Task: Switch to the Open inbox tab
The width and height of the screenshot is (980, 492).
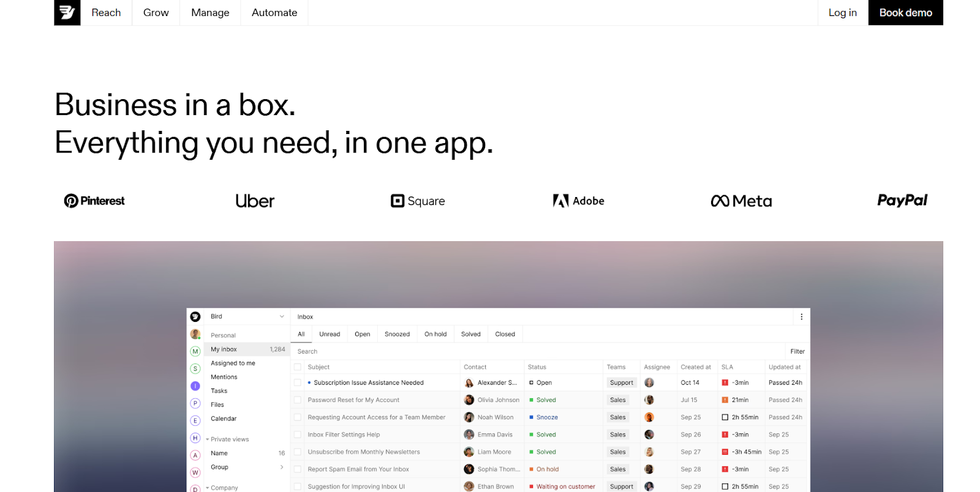Action: click(x=362, y=334)
